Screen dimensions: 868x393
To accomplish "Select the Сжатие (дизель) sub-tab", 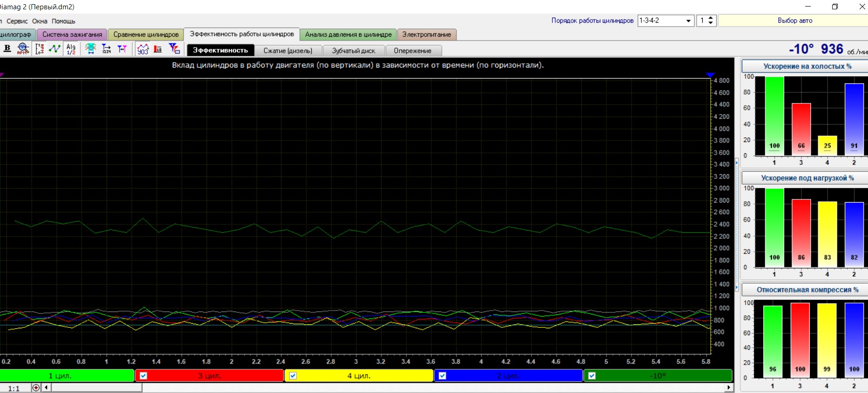I will point(288,50).
